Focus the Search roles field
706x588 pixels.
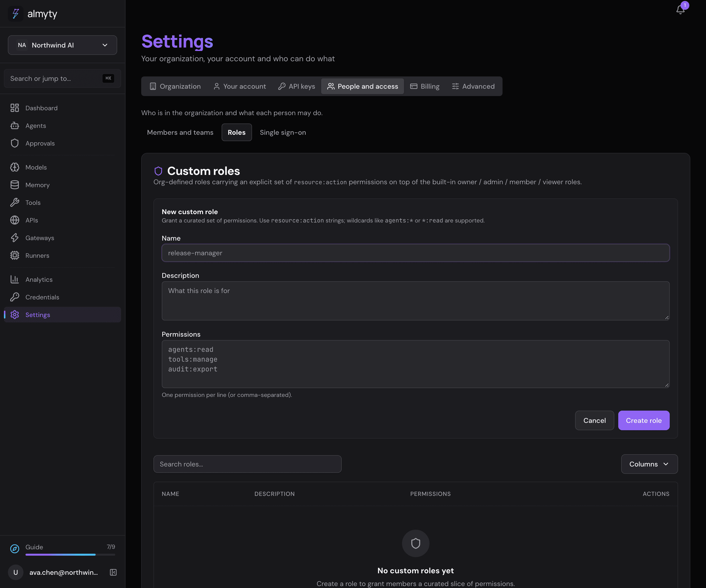point(247,464)
